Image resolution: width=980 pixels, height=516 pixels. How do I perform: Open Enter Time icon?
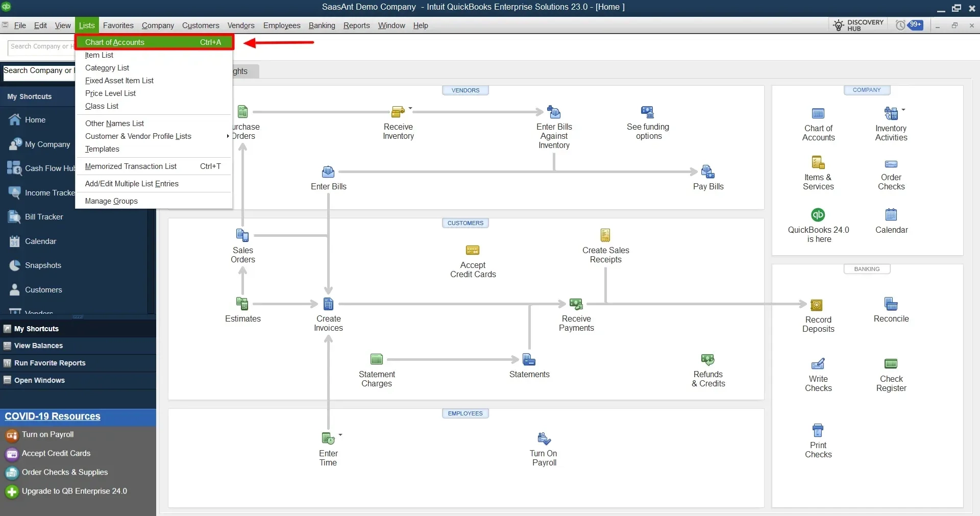pyautogui.click(x=328, y=438)
